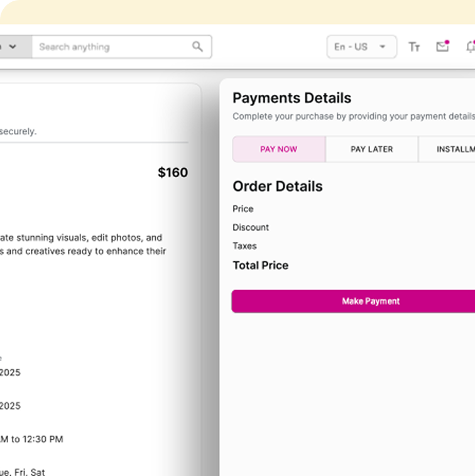Open the mail inbox icon
The height and width of the screenshot is (476, 475).
pos(442,47)
